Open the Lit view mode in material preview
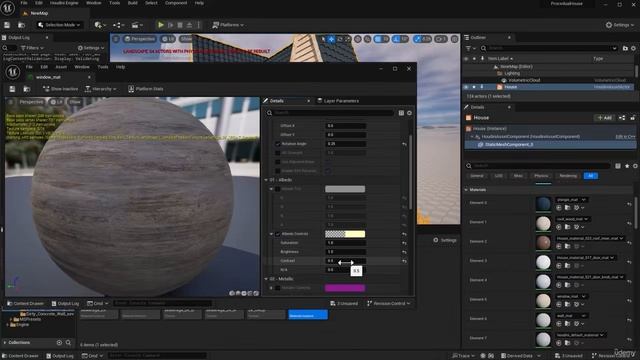Image resolution: width=640 pixels, height=360 pixels. tap(57, 102)
